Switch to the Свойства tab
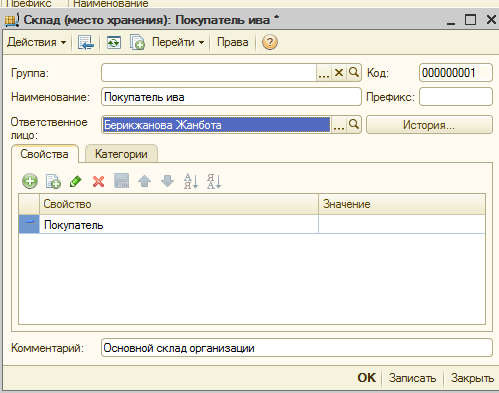This screenshot has width=499, height=393. (45, 154)
